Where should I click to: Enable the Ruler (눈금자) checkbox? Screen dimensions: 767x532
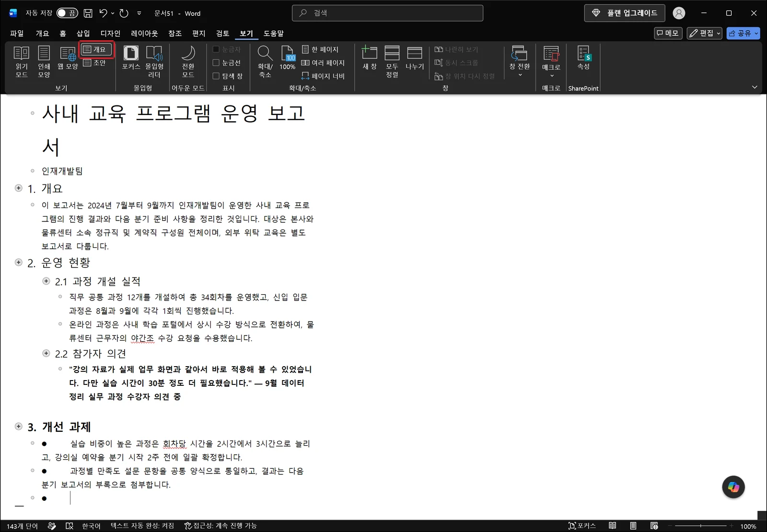(216, 49)
